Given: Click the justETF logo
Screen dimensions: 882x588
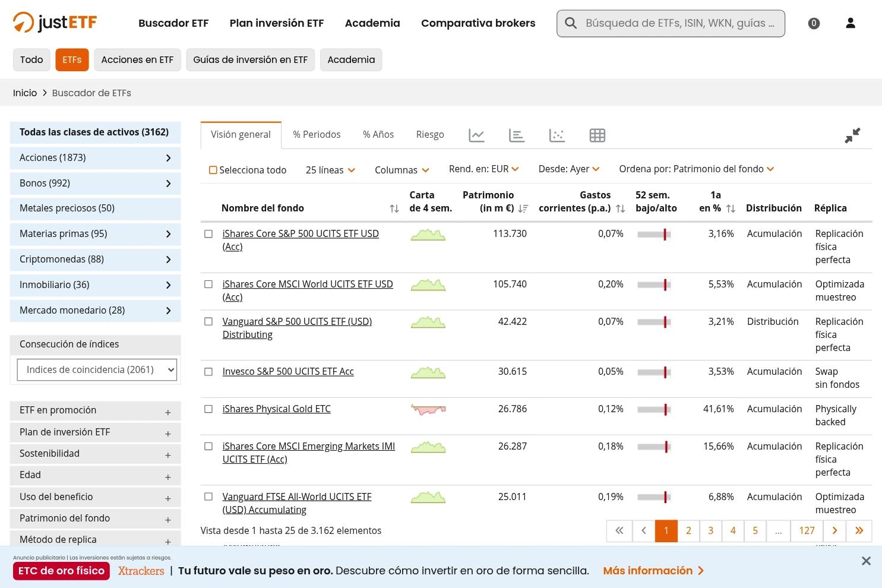Looking at the screenshot, I should pos(55,23).
